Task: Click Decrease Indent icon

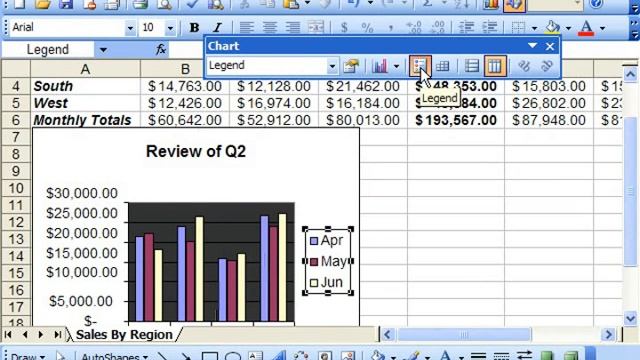Action: point(466,28)
